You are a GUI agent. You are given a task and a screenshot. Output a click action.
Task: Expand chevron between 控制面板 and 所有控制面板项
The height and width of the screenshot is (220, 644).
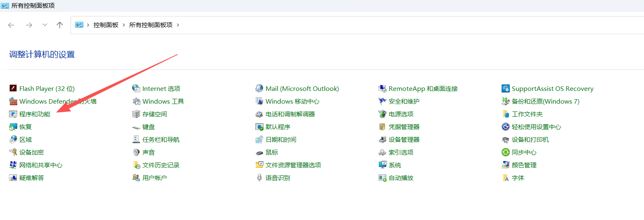[124, 25]
